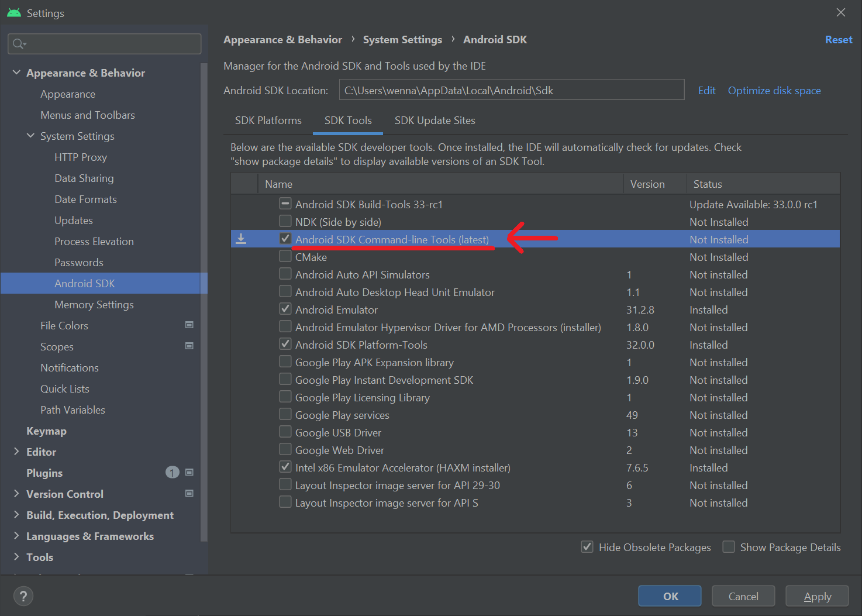Image resolution: width=862 pixels, height=616 pixels.
Task: Check Android Auto API Simulators checkbox
Action: (x=285, y=274)
